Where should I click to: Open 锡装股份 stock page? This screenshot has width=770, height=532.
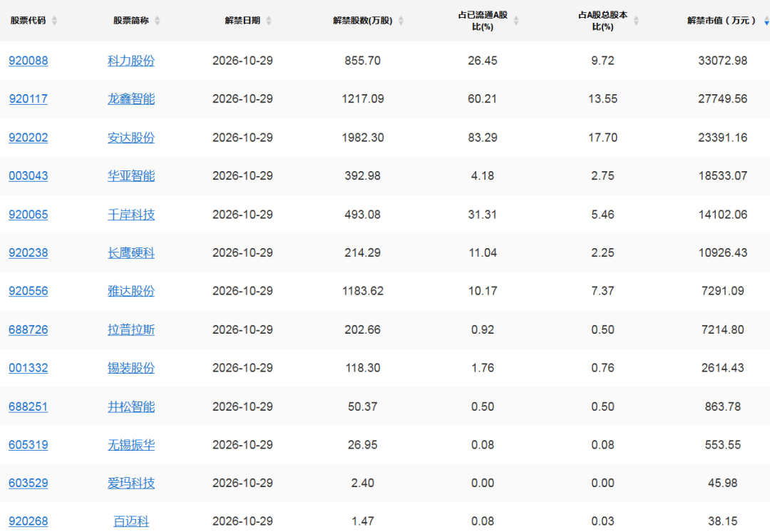pos(131,368)
